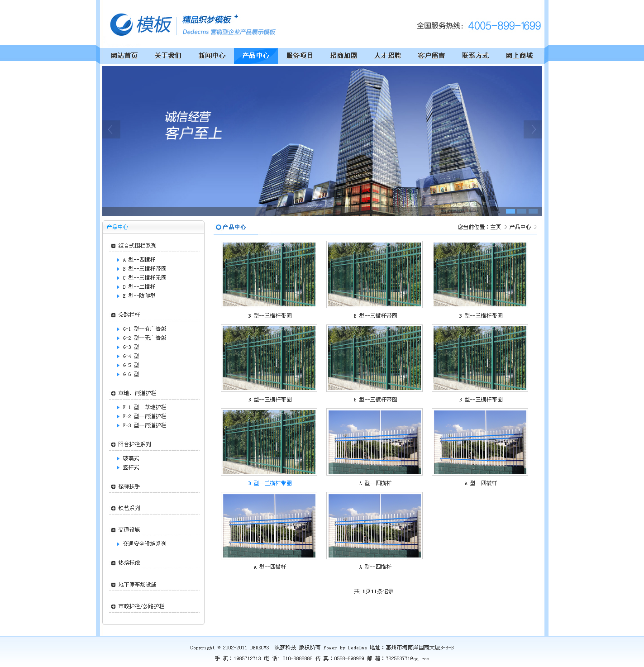Click highlighted blue B 型--三横杆带圈 caption
This screenshot has width=644, height=667.
pos(270,483)
